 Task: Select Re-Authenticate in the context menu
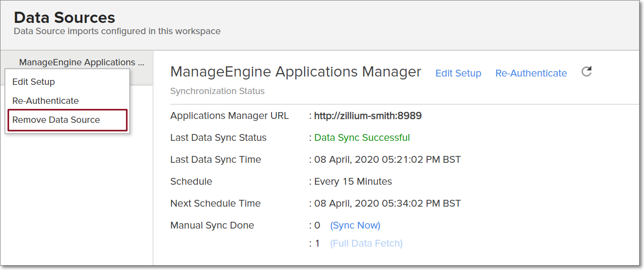[45, 100]
